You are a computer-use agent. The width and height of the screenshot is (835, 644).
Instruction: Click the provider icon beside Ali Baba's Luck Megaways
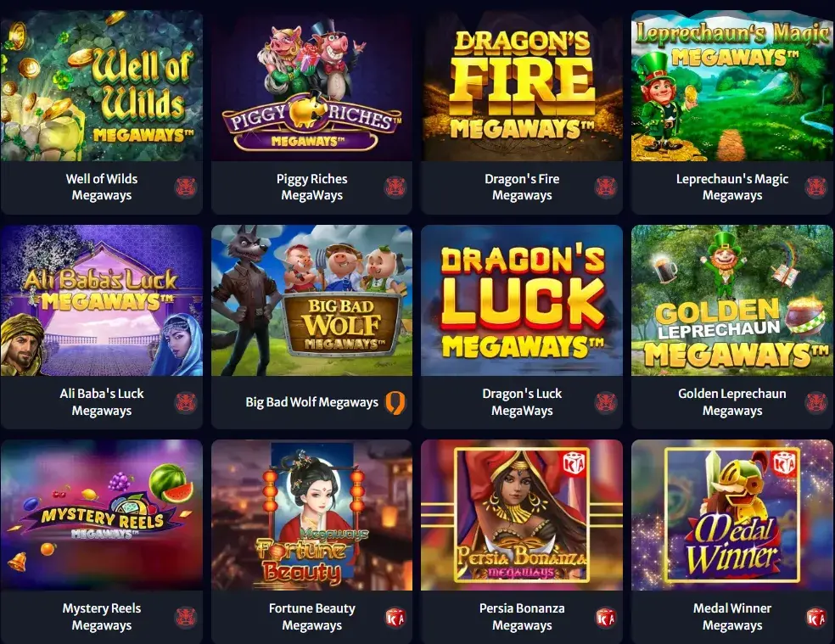pyautogui.click(x=186, y=402)
